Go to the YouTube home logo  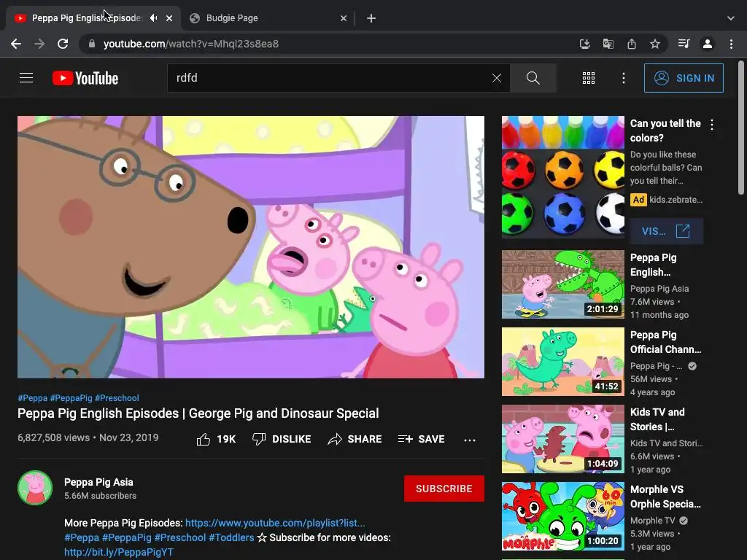click(x=85, y=78)
